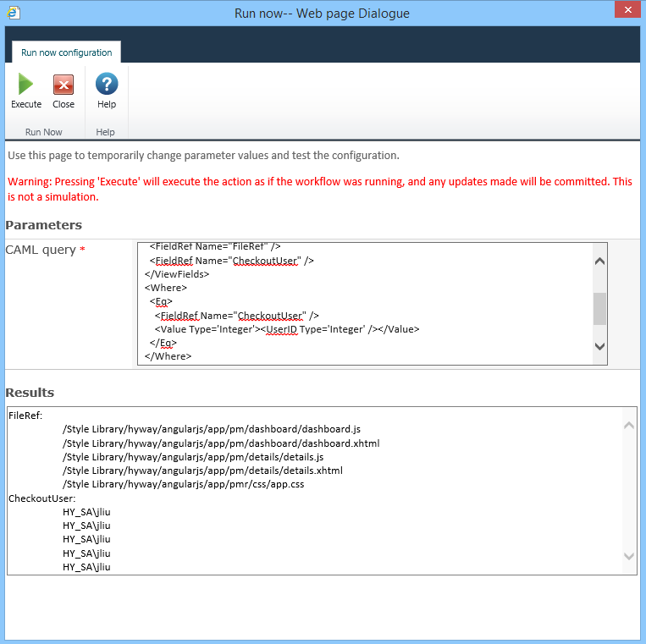The width and height of the screenshot is (646, 644).
Task: Click the app.css path in Results
Action: (x=183, y=484)
